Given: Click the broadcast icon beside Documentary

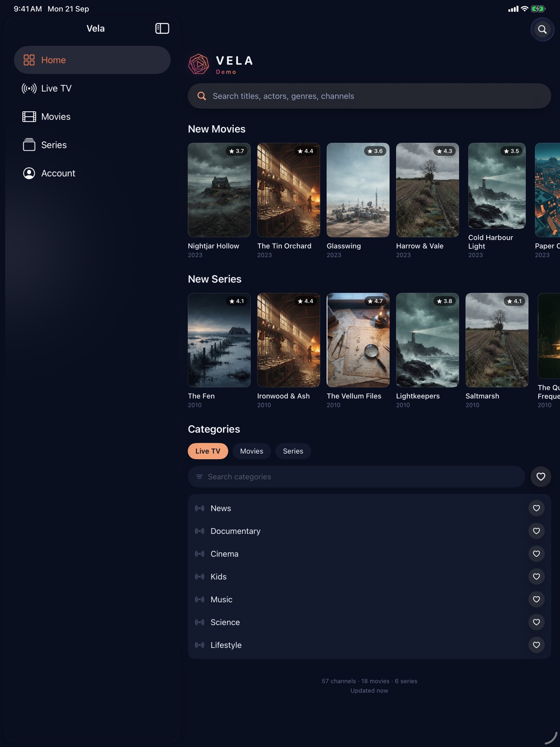Looking at the screenshot, I should (x=200, y=531).
